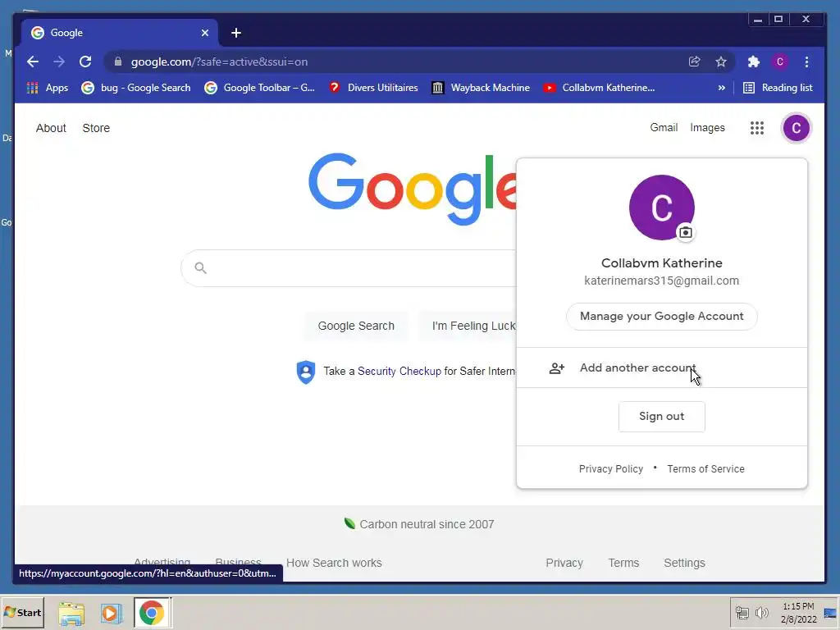The width and height of the screenshot is (840, 630).
Task: Open the Apps bookmark shortcut
Action: [x=48, y=88]
